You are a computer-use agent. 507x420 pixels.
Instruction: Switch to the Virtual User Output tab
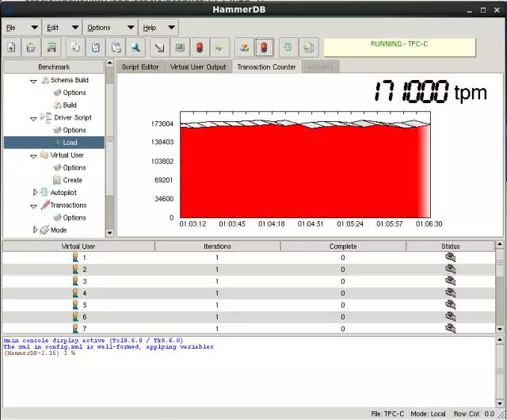(x=198, y=67)
